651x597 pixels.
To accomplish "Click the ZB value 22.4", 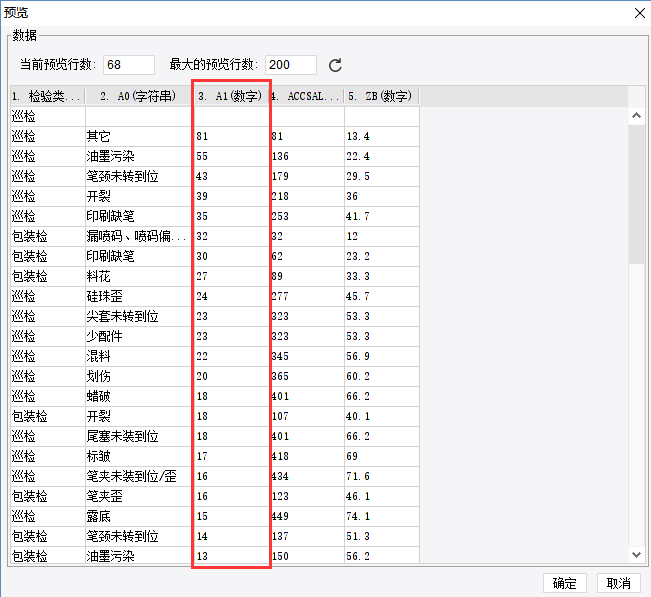I will [382, 156].
